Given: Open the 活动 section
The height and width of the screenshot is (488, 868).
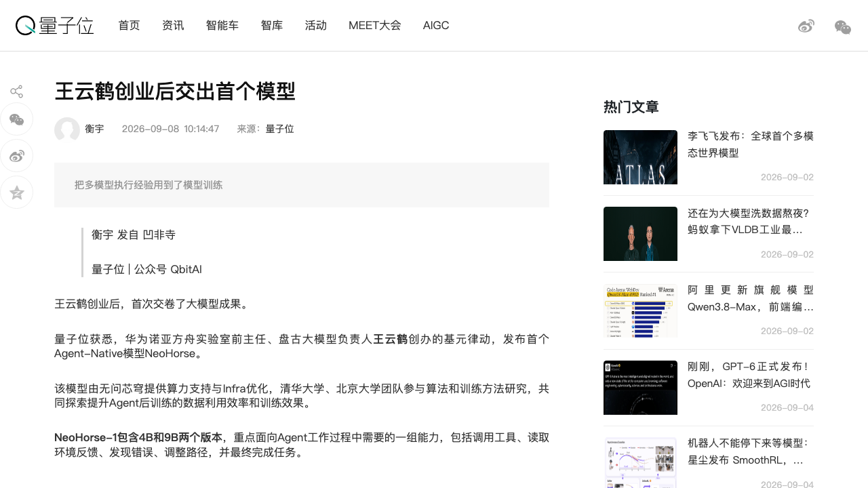Looking at the screenshot, I should pos(316,26).
